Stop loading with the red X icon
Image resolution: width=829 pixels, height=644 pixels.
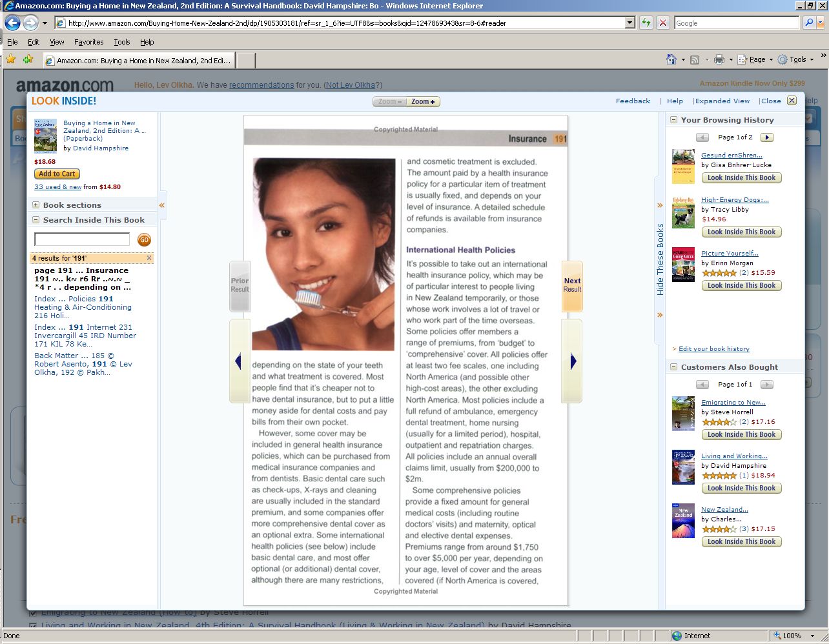663,23
